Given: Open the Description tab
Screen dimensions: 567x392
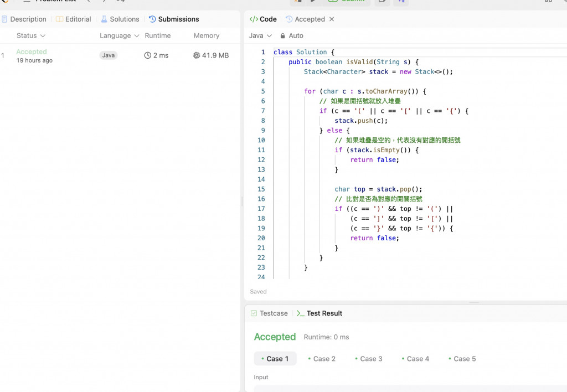Looking at the screenshot, I should 24,19.
